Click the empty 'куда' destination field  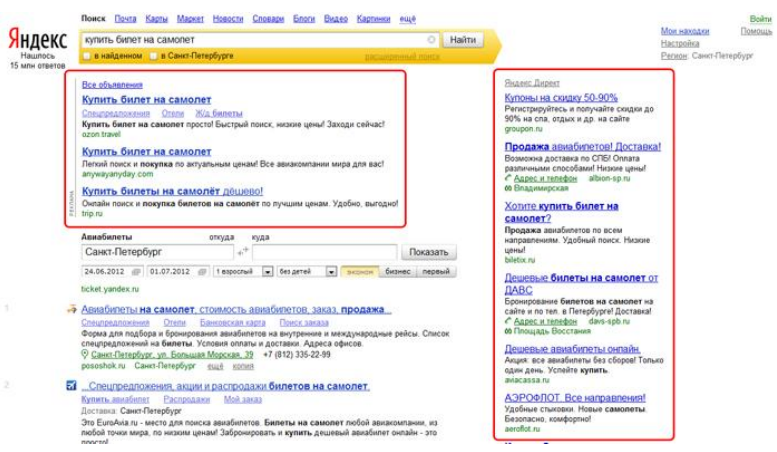coord(325,252)
